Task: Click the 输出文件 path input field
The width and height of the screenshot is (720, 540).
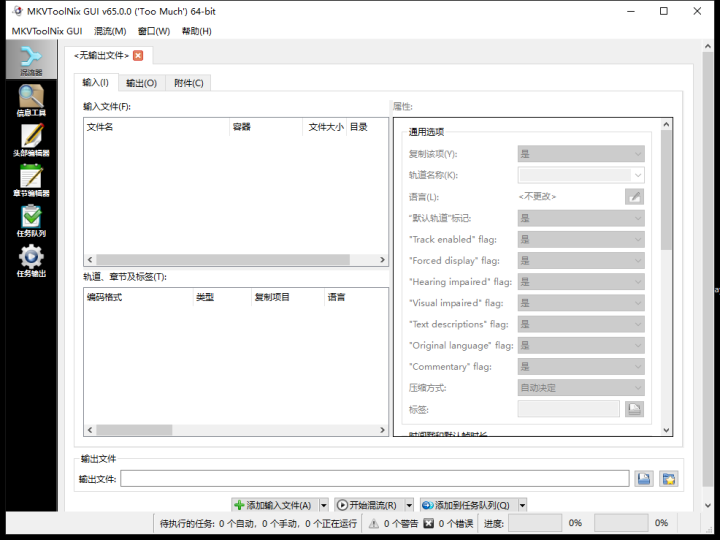Action: point(375,478)
